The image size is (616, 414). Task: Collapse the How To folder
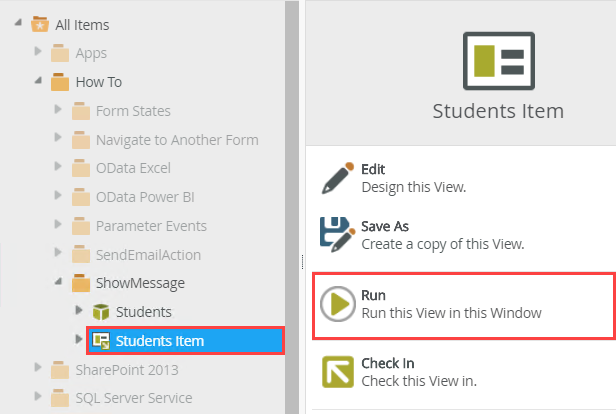pyautogui.click(x=39, y=82)
